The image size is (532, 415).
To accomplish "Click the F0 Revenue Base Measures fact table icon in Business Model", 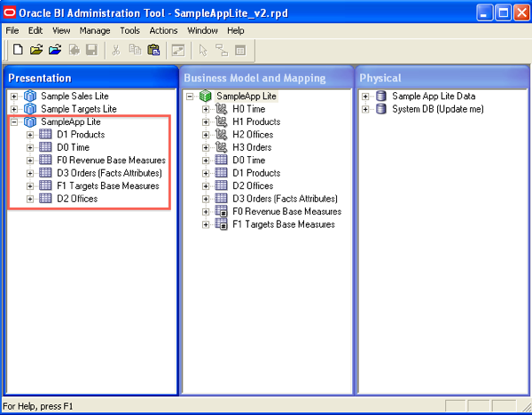I will point(221,211).
